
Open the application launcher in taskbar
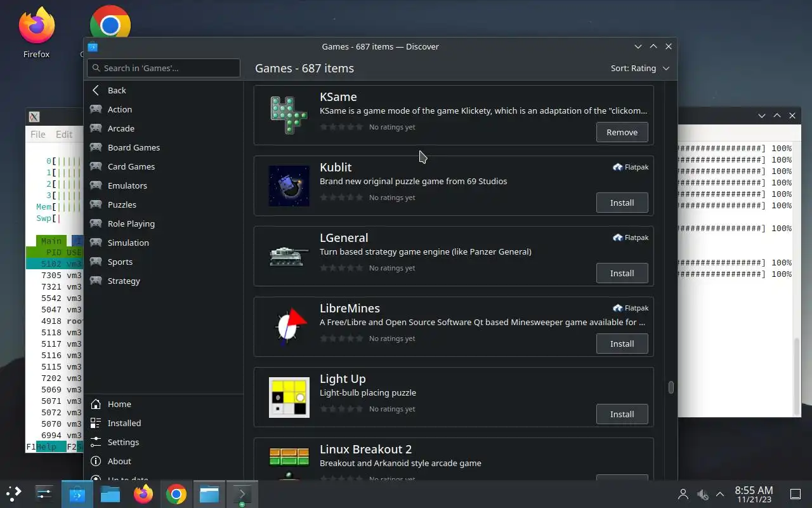14,493
